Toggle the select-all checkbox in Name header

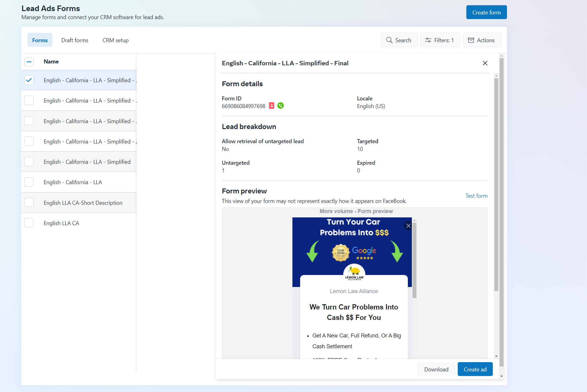[29, 62]
